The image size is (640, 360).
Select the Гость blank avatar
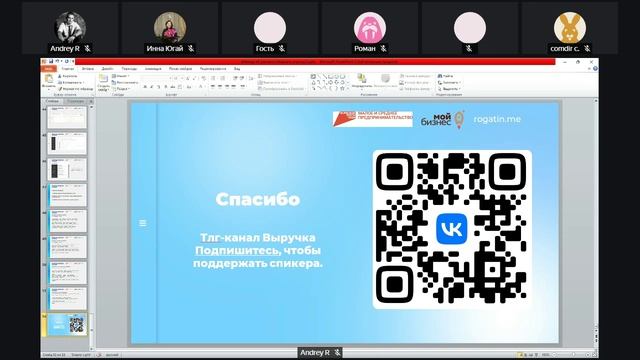[x=270, y=28]
